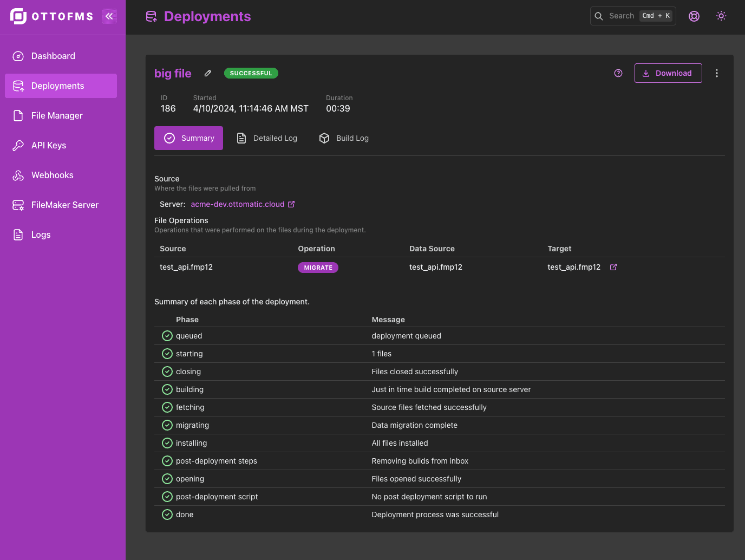Click the support lifesaver icon in the header
The height and width of the screenshot is (560, 745).
click(694, 16)
